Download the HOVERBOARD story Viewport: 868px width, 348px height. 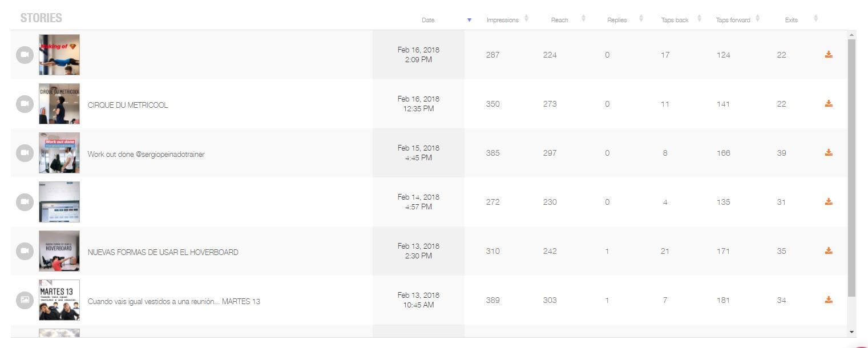tap(829, 251)
